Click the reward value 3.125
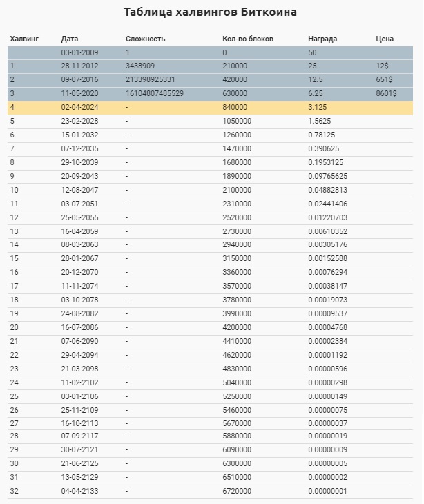Viewport: 424px width, 504px height. [x=318, y=108]
